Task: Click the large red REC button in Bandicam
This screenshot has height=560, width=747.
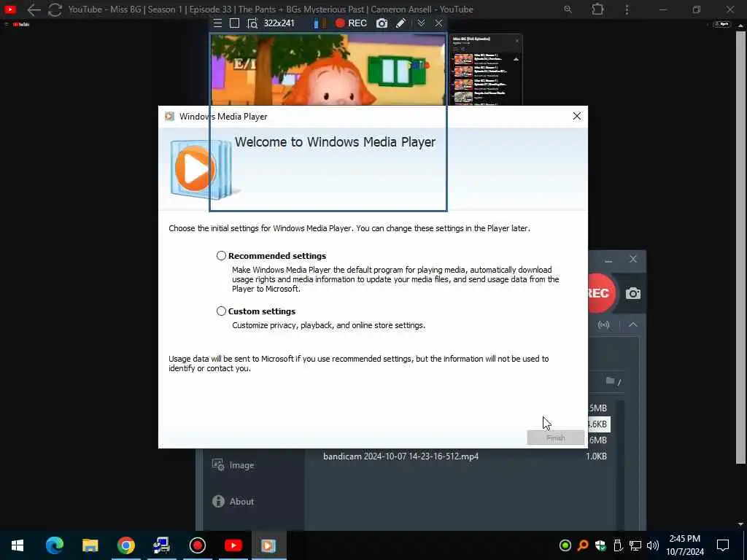Action: pos(600,293)
